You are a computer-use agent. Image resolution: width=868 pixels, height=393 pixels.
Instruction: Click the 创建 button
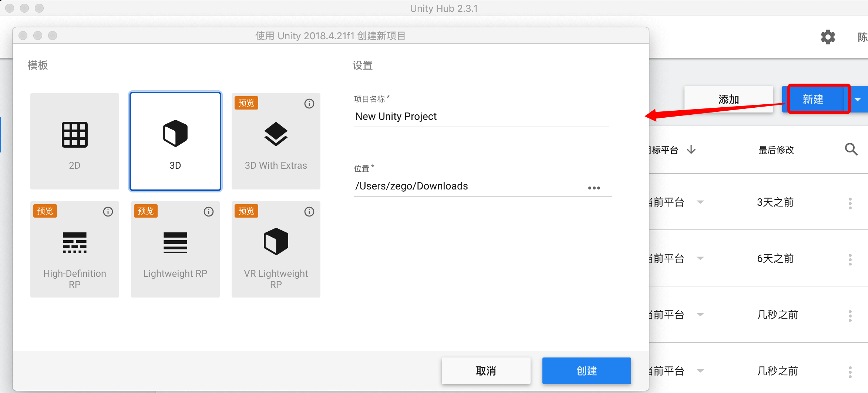coord(586,371)
